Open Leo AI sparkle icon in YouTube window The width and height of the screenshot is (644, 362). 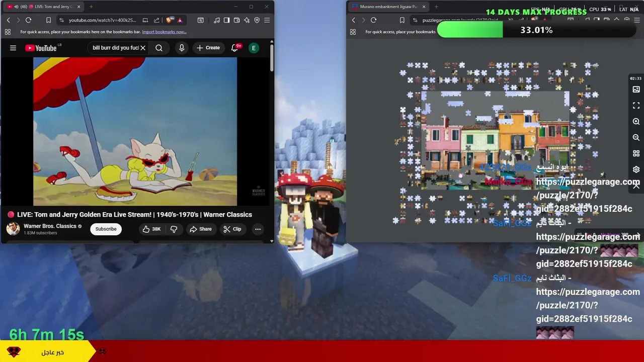[x=247, y=20]
